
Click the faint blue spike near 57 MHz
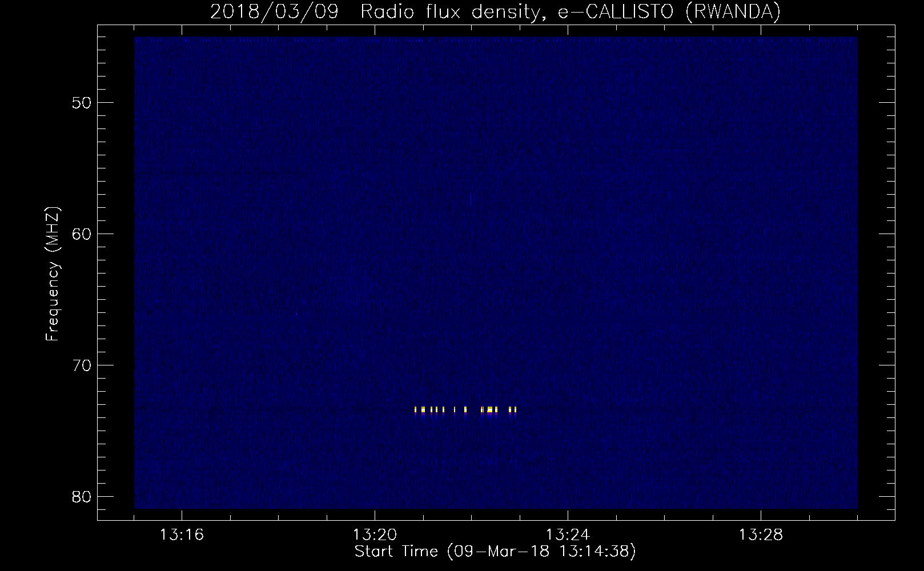(471, 199)
